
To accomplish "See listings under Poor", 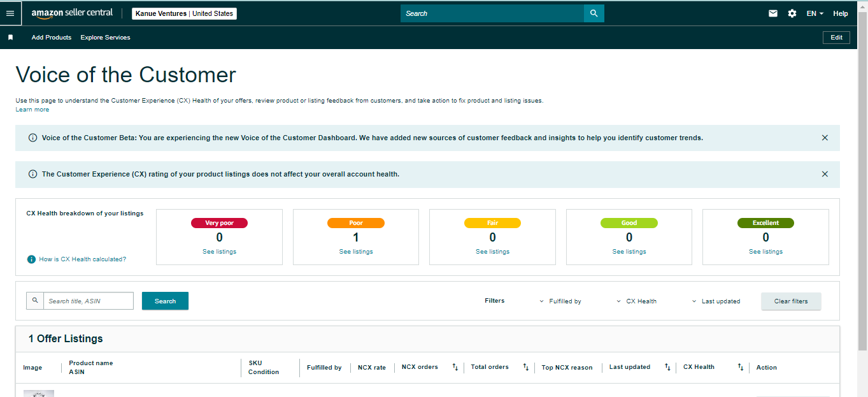I will (x=356, y=252).
